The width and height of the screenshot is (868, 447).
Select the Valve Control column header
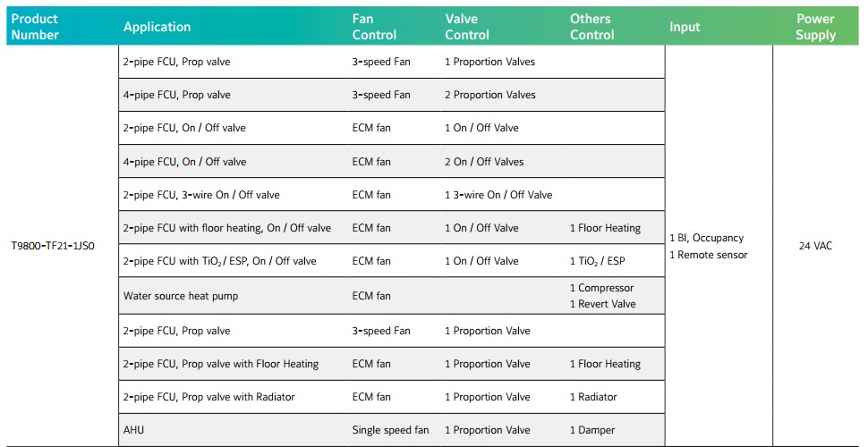tap(467, 27)
